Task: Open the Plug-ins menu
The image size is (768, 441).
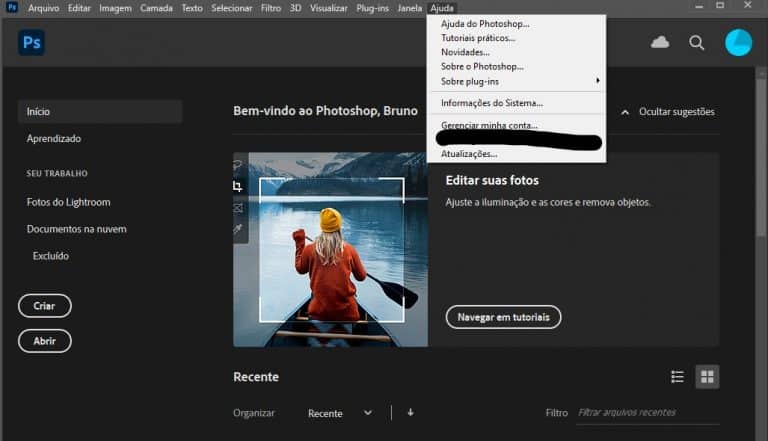Action: click(x=372, y=8)
